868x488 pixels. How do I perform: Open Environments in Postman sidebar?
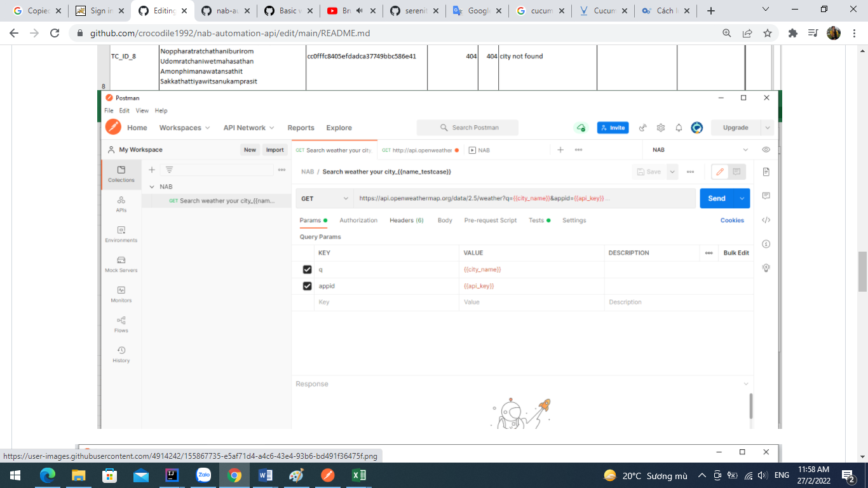tap(121, 234)
